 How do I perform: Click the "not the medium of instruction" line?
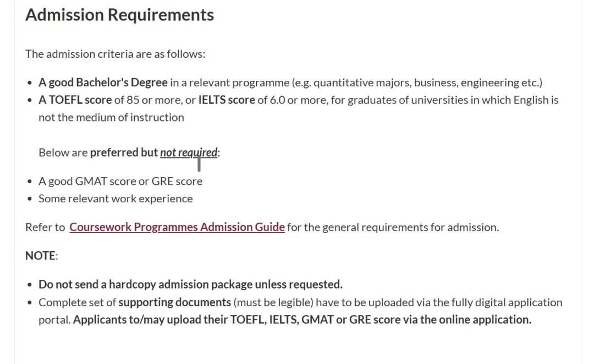111,117
